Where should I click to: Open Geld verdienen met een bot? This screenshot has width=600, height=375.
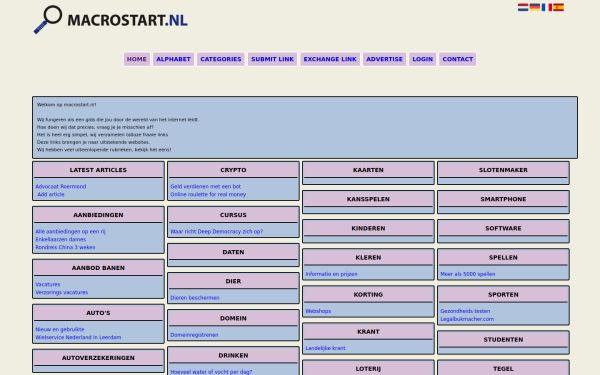pyautogui.click(x=205, y=186)
